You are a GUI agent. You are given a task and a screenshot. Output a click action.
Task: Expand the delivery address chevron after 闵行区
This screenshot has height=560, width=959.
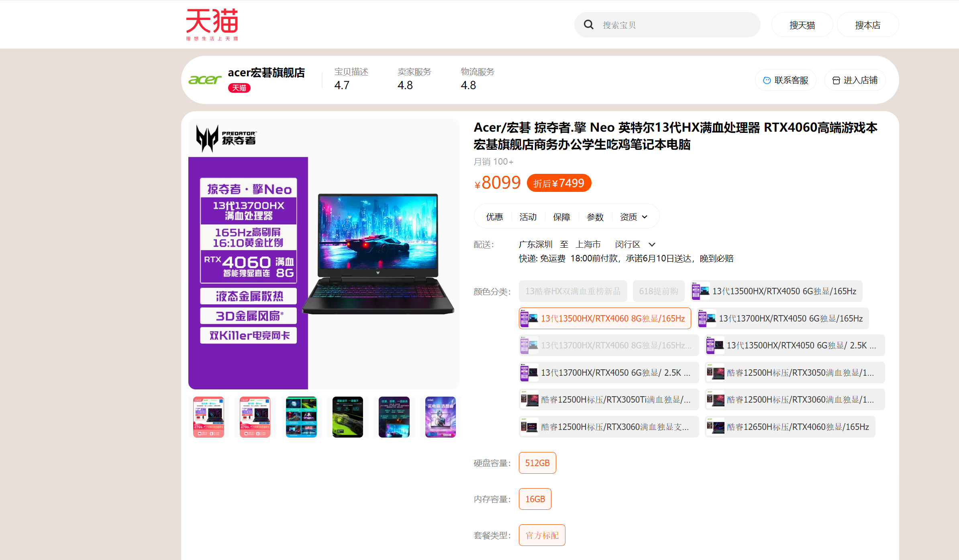point(652,244)
